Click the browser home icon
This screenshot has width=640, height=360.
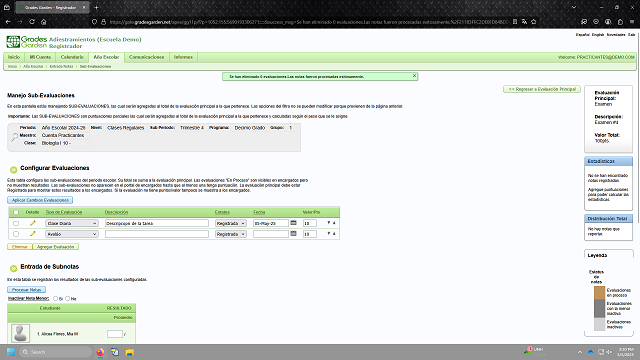pos(44,22)
